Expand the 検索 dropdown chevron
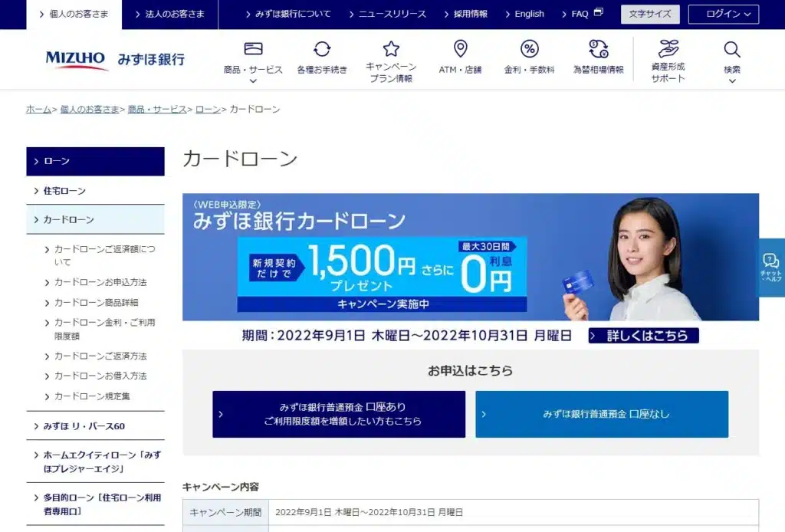785x532 pixels. (732, 80)
